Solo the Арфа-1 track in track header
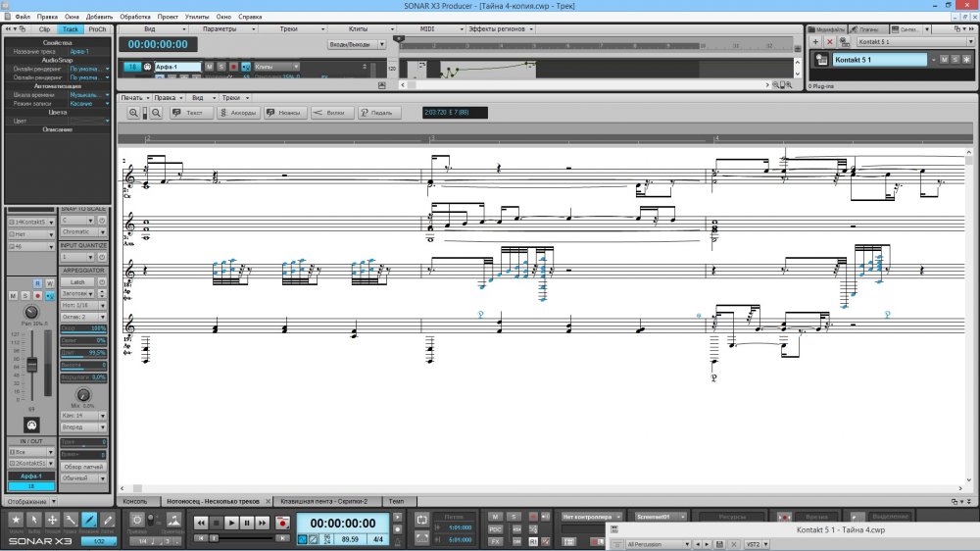Viewport: 980px width, 551px height. (220, 67)
